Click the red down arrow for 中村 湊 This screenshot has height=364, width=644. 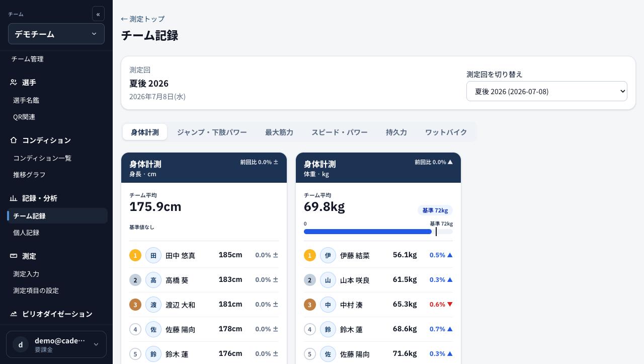[x=450, y=304]
